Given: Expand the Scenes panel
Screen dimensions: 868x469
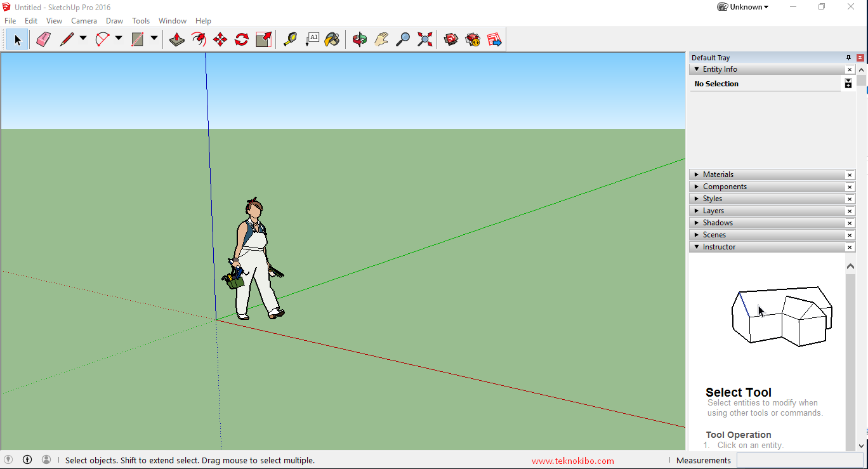Looking at the screenshot, I should coord(697,235).
